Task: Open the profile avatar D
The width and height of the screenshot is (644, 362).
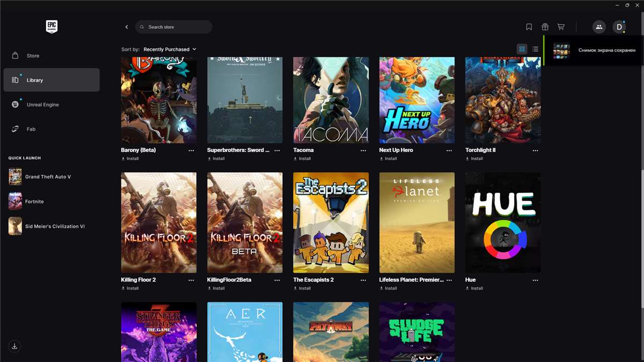Action: coord(619,27)
